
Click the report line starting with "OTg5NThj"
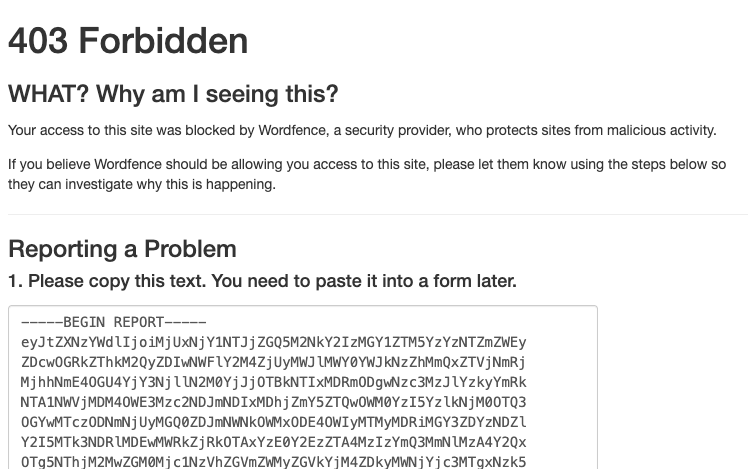272,461
